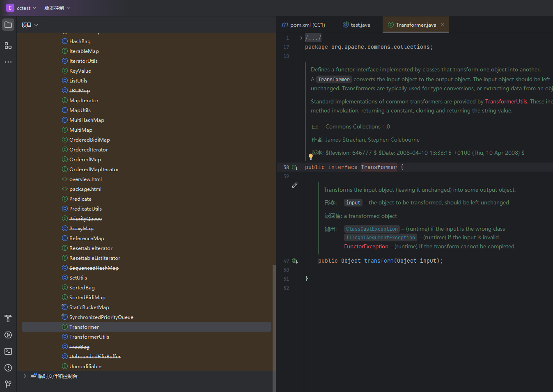The width and height of the screenshot is (553, 392).
Task: Open the Git version control tool window
Action: [x=8, y=384]
